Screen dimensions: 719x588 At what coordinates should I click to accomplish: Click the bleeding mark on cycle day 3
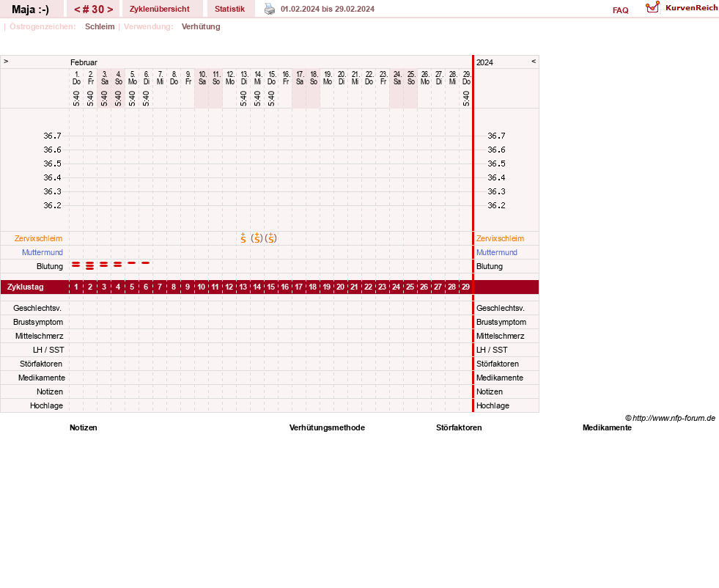104,264
